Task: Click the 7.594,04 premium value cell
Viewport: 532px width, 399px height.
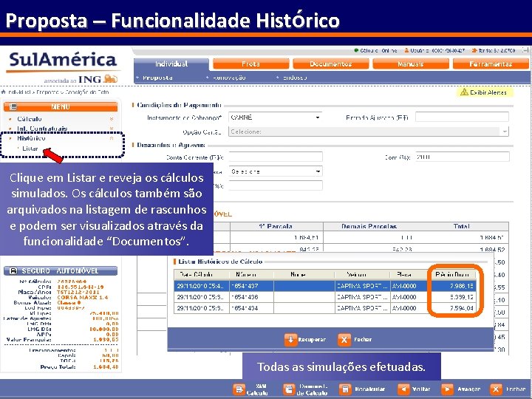Action: 453,308
